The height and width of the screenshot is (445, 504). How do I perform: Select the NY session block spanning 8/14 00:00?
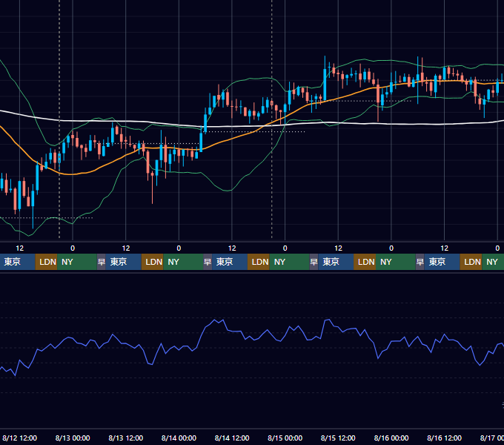pos(183,262)
